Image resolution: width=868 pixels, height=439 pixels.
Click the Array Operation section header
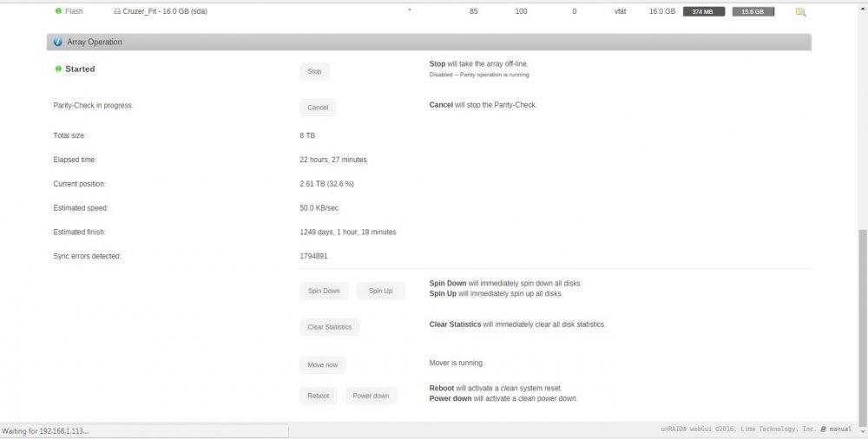(x=429, y=42)
